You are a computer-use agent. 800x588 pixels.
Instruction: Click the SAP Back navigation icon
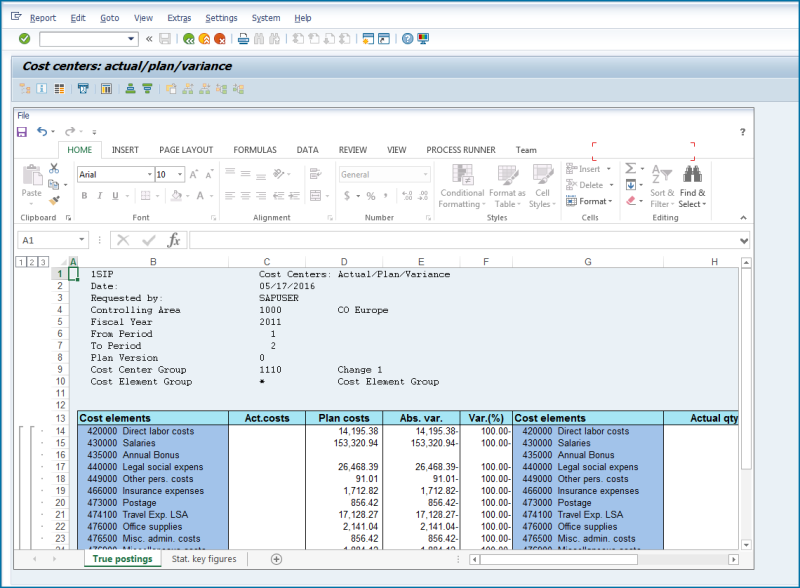click(187, 39)
